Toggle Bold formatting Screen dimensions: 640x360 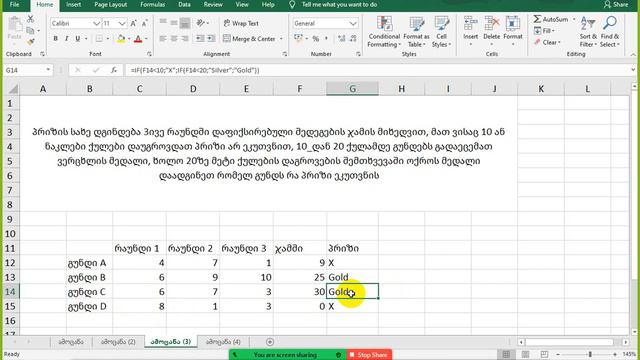click(x=55, y=38)
